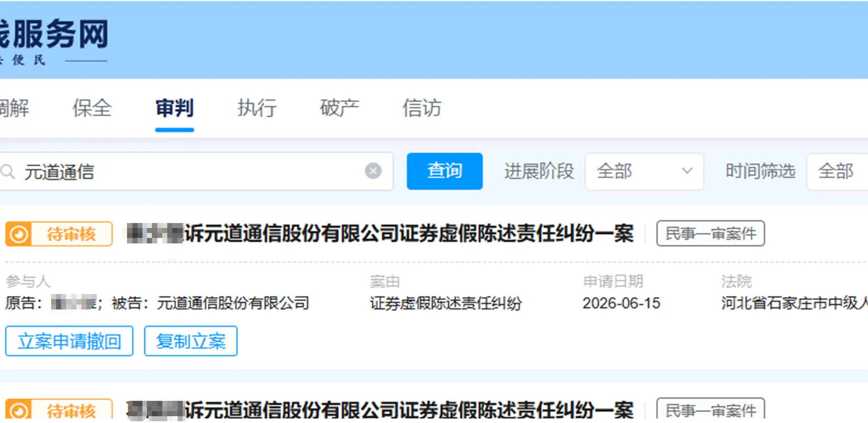
Task: Focus the search field containing 元道通信
Action: point(196,171)
